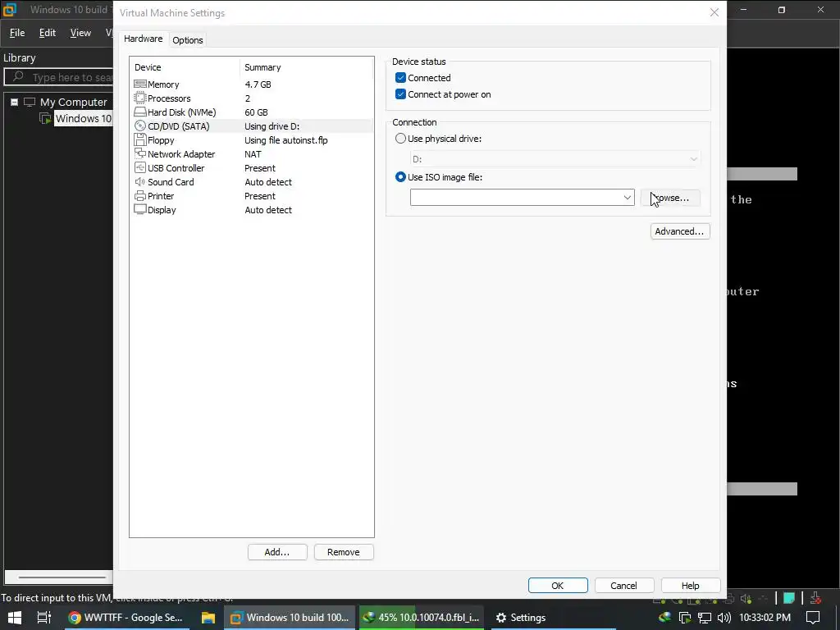Select the Memory device icon
This screenshot has height=630, width=840.
(x=139, y=84)
